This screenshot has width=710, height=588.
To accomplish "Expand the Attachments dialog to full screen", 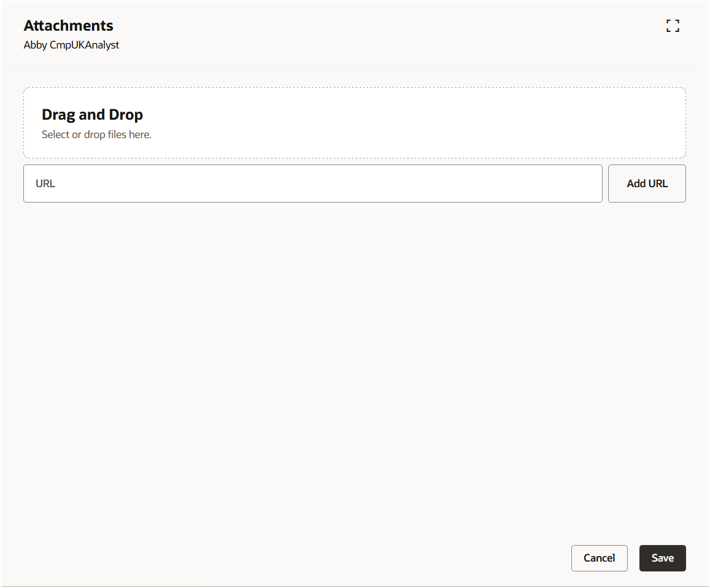I will click(x=673, y=26).
